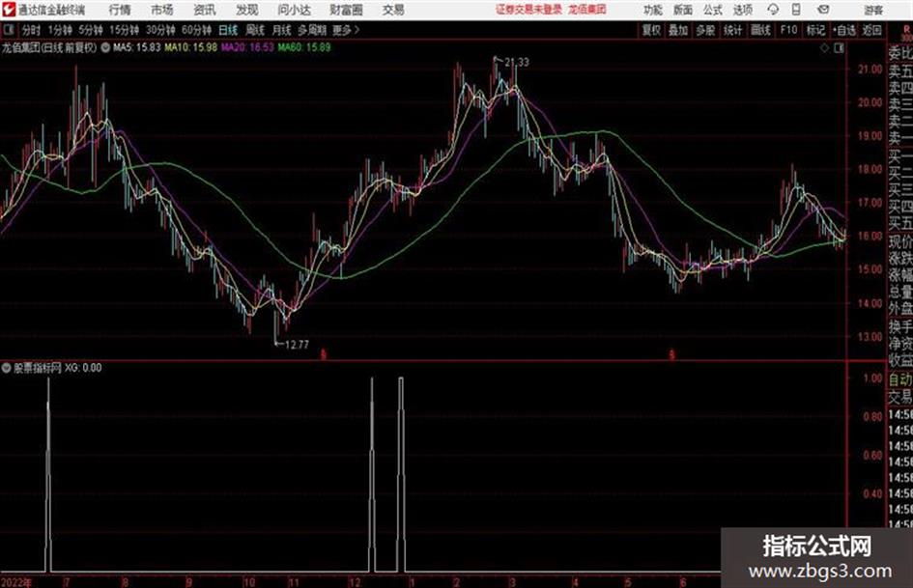
Task: Click the 返回 back button
Action: pos(871,30)
